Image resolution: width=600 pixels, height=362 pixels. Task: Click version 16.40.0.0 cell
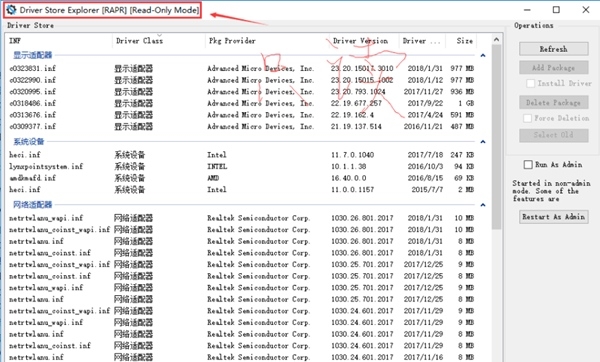(x=349, y=178)
